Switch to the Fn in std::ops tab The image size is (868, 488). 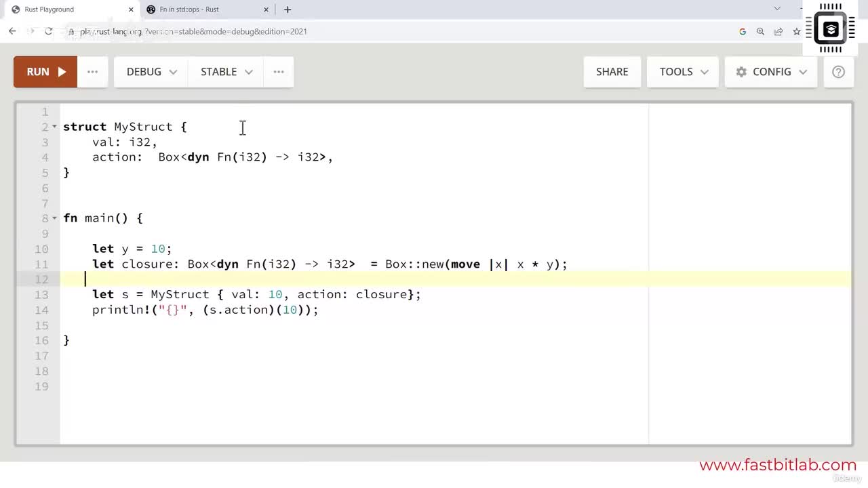208,9
